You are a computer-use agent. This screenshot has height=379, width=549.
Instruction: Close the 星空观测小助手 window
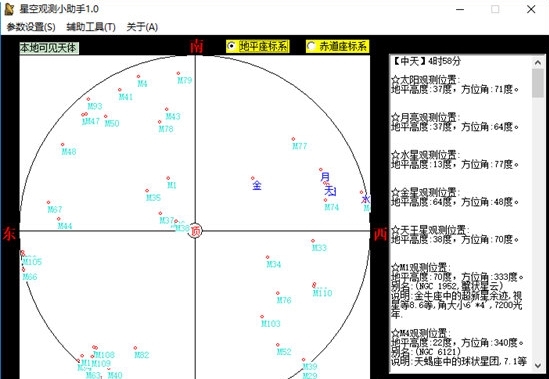531,9
